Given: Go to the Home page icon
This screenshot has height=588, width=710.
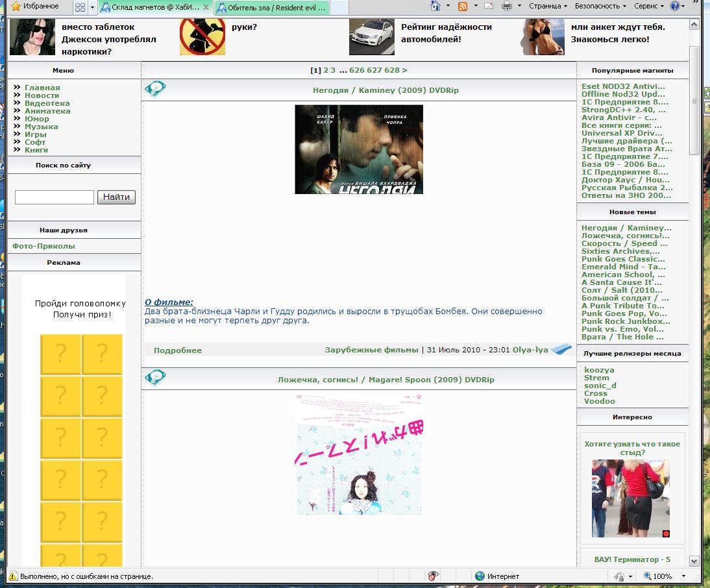Looking at the screenshot, I should point(435,6).
